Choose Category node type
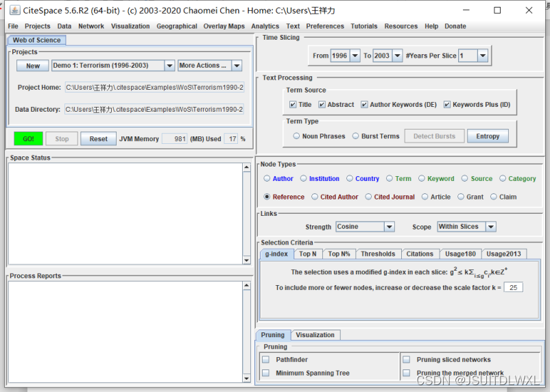This screenshot has height=392, width=550. (x=503, y=178)
